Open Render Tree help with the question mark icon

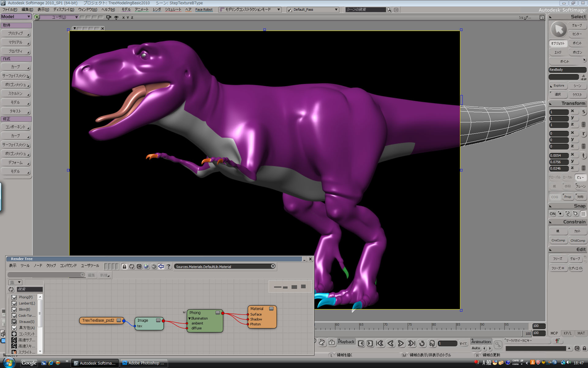point(169,266)
